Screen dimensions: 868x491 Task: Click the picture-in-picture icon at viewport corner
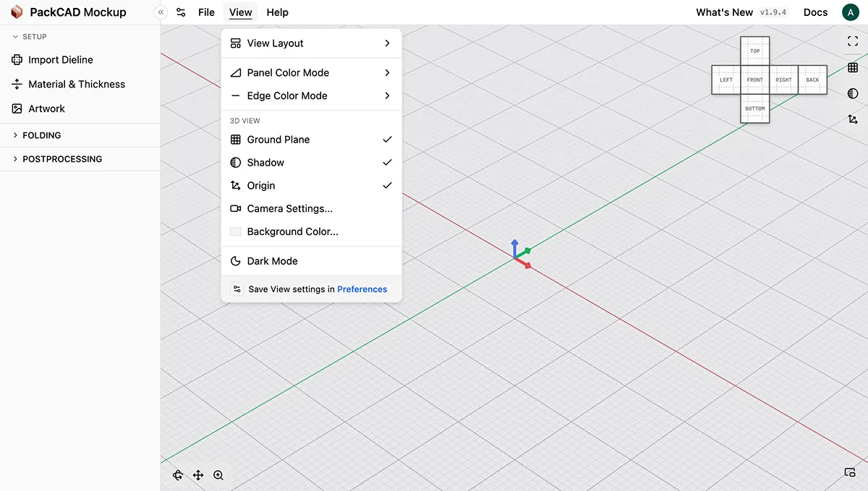850,472
